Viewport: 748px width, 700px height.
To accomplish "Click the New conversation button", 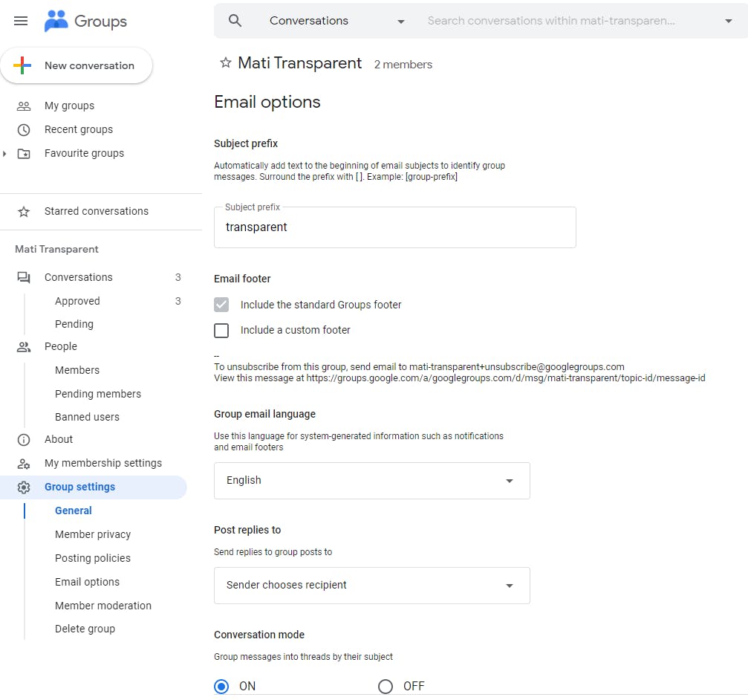I will (77, 66).
